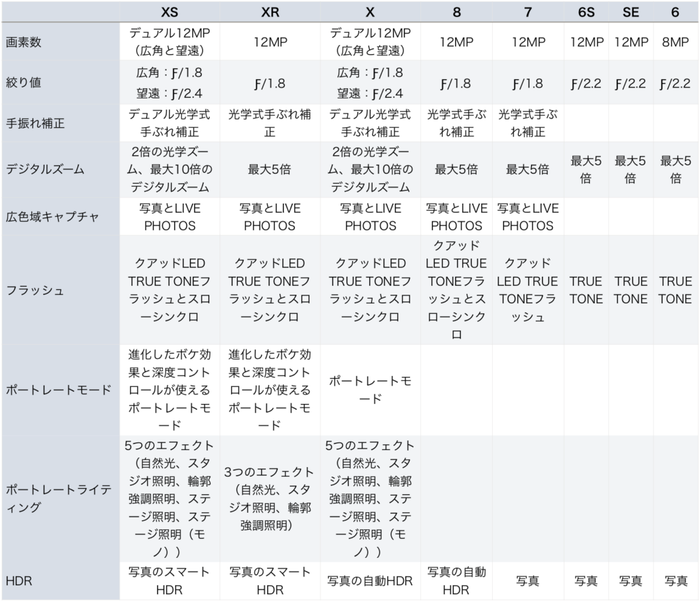This screenshot has height=601, width=700.
Task: Select the XS column header
Action: click(x=170, y=12)
